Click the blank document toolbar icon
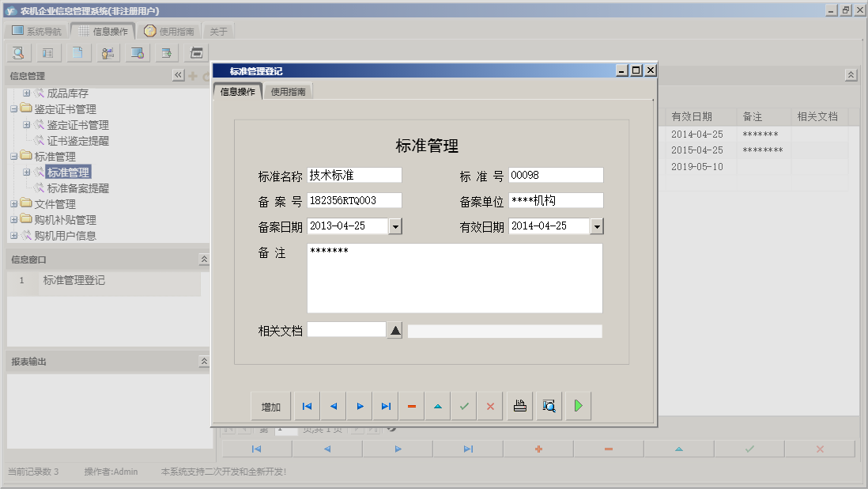 click(77, 52)
